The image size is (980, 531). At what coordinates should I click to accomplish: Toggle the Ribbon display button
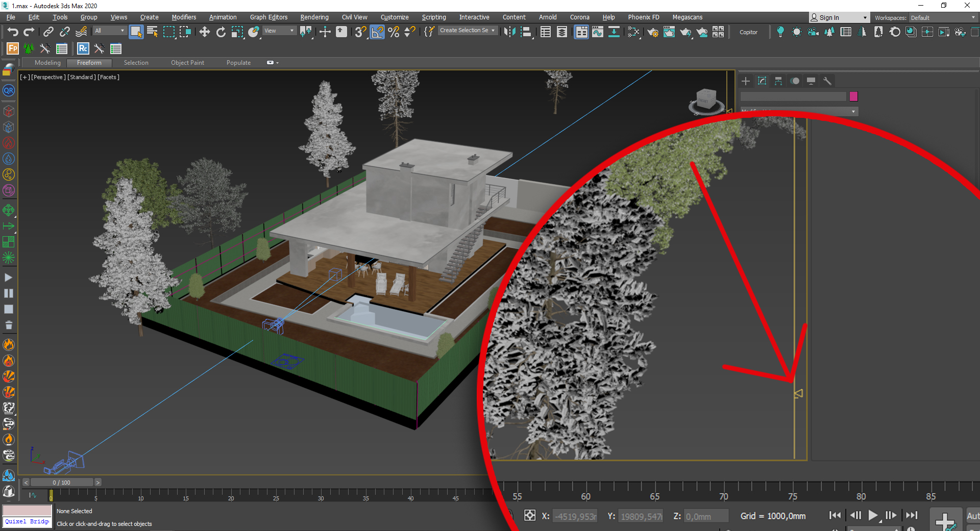[x=581, y=32]
